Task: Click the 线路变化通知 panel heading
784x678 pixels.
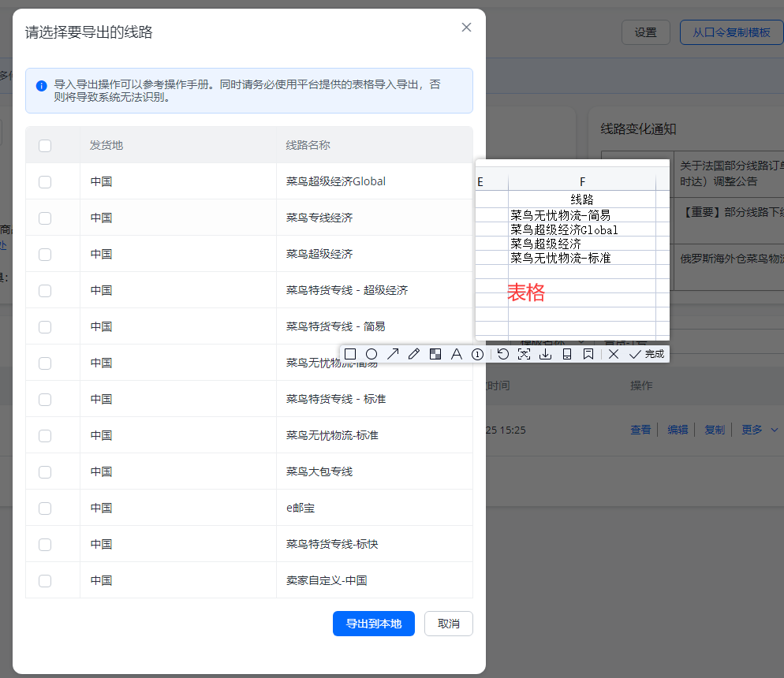Action: pos(639,129)
